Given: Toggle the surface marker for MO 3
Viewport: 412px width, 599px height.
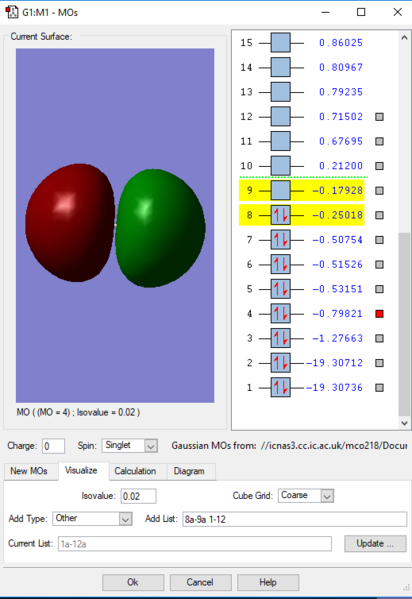Looking at the screenshot, I should (x=379, y=338).
